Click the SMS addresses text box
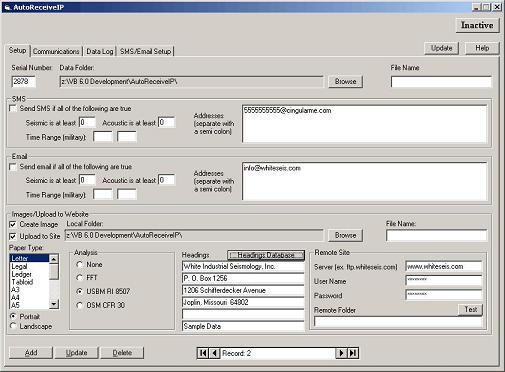Image resolution: width=505 pixels, height=372 pixels. [364, 124]
